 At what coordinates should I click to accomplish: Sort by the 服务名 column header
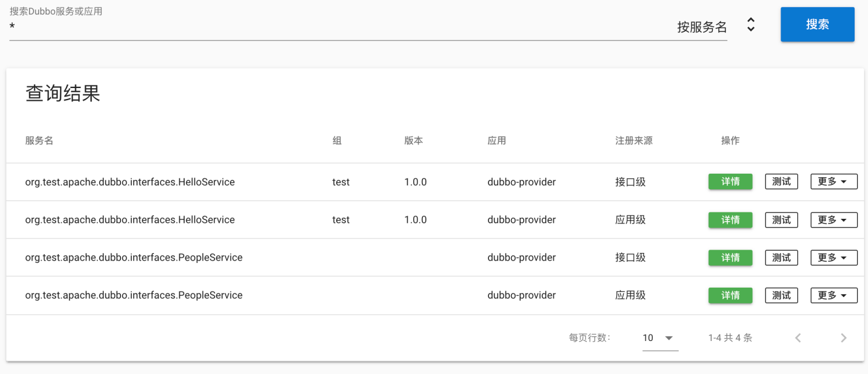(x=39, y=141)
